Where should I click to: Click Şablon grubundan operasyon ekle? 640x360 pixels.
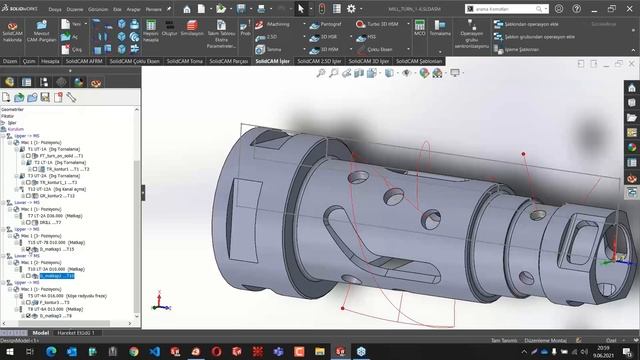click(x=534, y=37)
